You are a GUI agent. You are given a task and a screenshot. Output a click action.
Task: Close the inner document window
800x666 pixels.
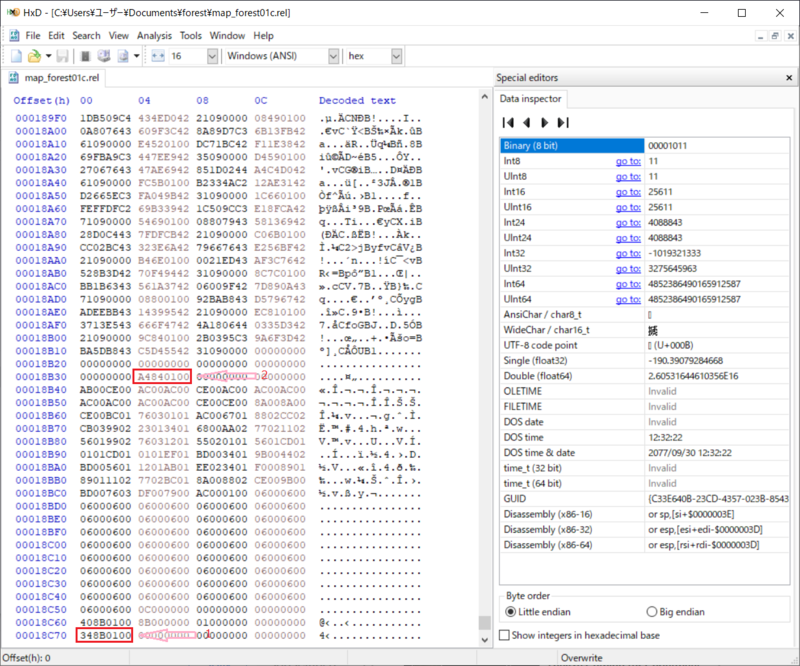click(790, 36)
